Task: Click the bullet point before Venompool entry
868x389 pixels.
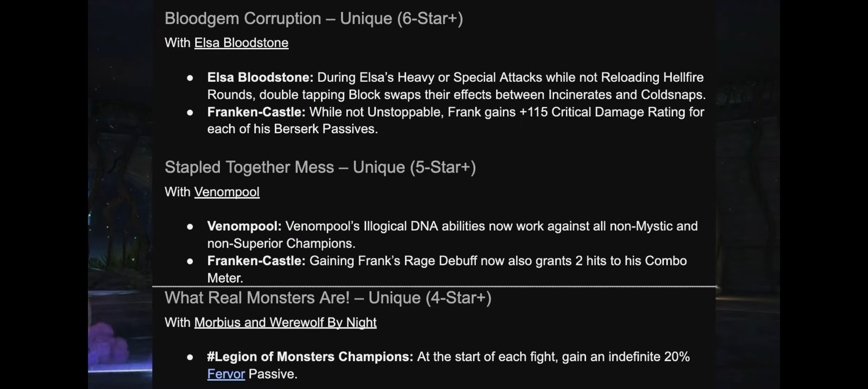Action: [190, 227]
